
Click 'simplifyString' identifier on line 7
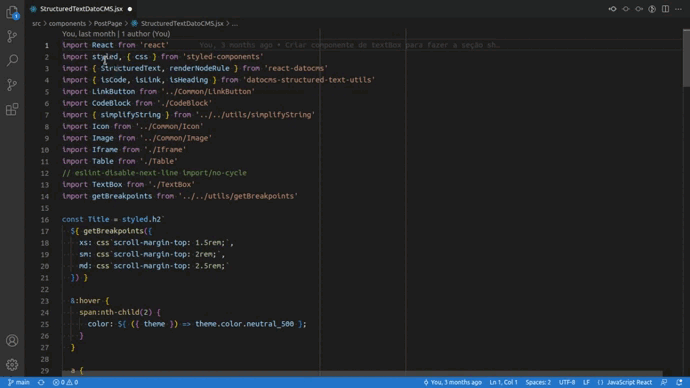[x=131, y=115]
